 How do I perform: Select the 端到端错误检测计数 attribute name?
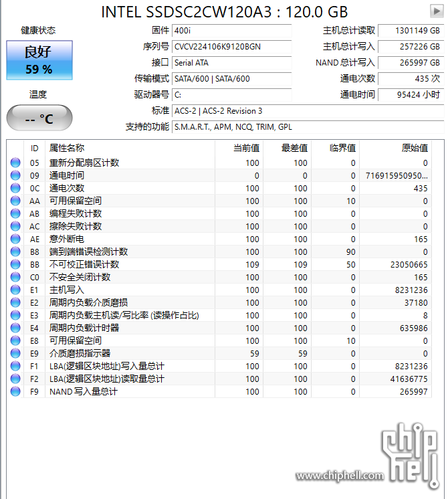click(x=88, y=252)
